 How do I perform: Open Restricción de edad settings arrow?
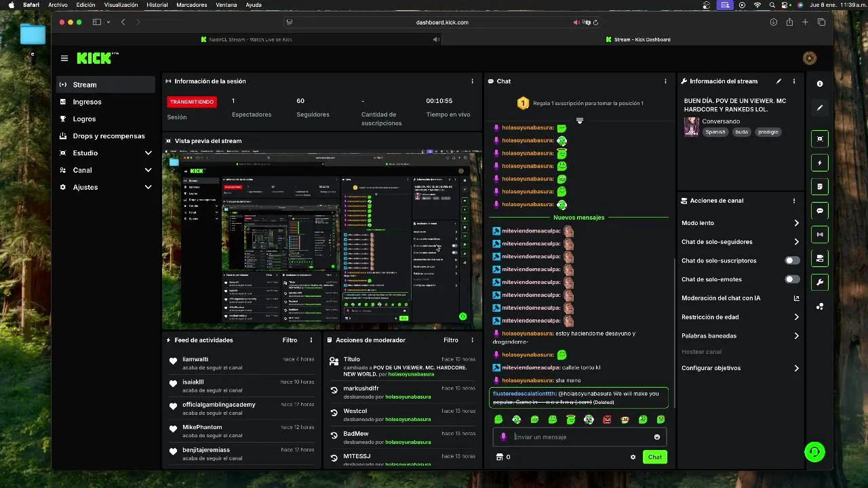[796, 317]
